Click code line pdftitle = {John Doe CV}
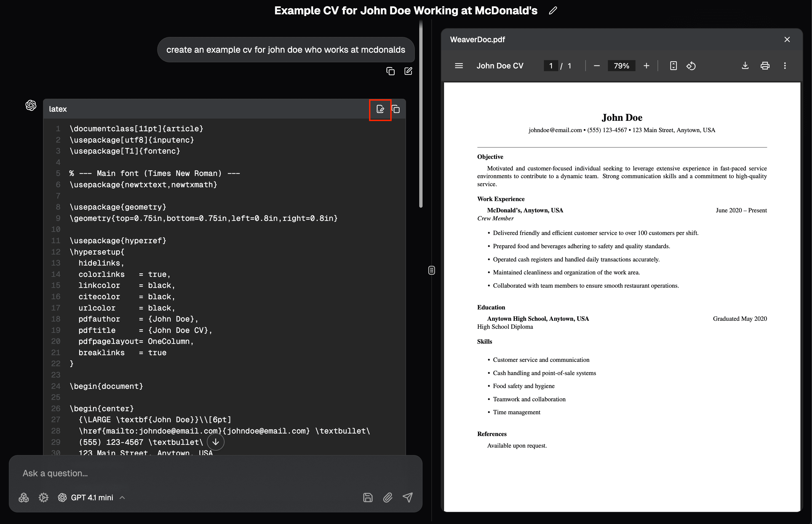The width and height of the screenshot is (812, 524). (145, 330)
